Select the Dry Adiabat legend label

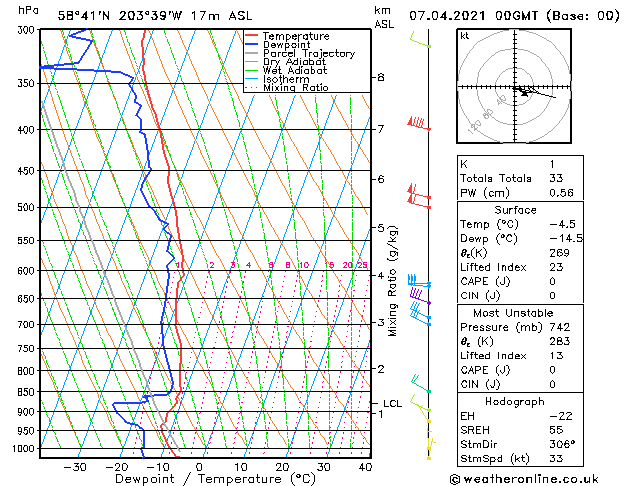pos(294,62)
